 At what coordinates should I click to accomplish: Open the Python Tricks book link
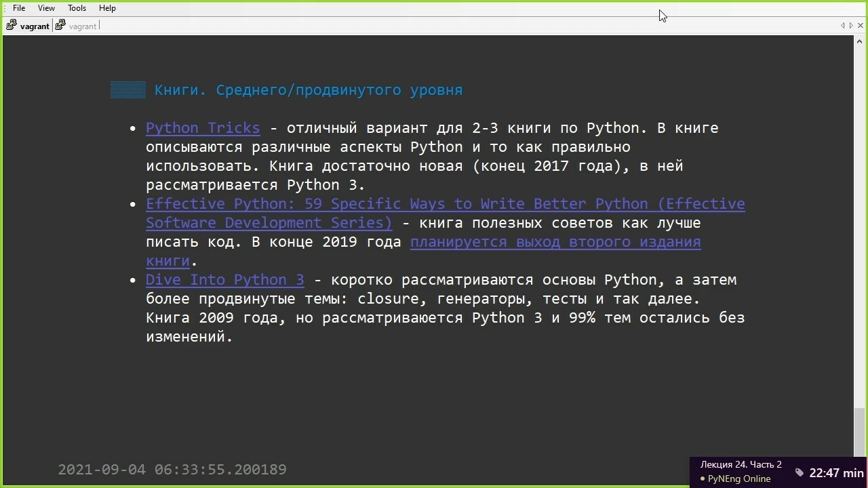(203, 128)
